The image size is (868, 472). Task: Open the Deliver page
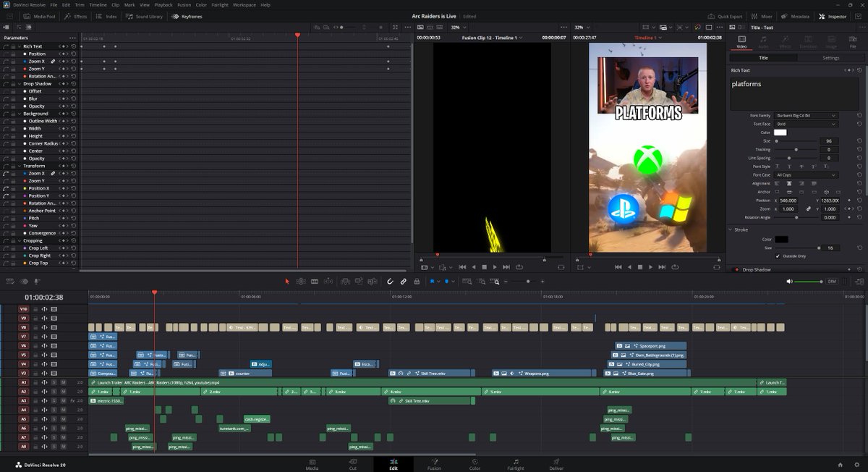556,465
